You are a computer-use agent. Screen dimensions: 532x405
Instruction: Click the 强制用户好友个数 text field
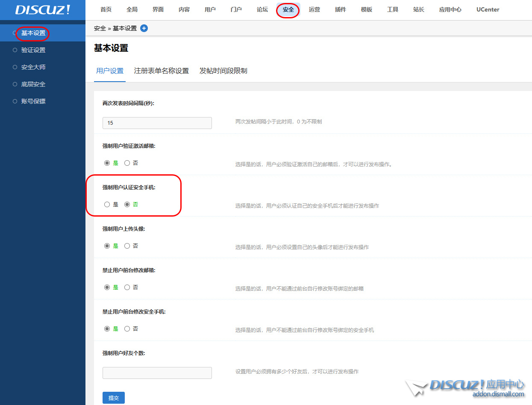pos(157,373)
